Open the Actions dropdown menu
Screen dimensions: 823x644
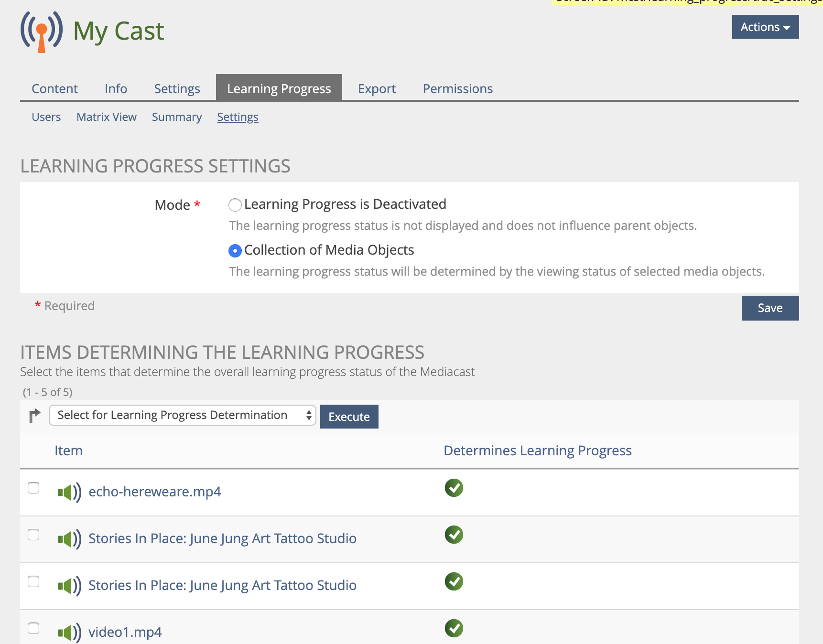(x=765, y=27)
